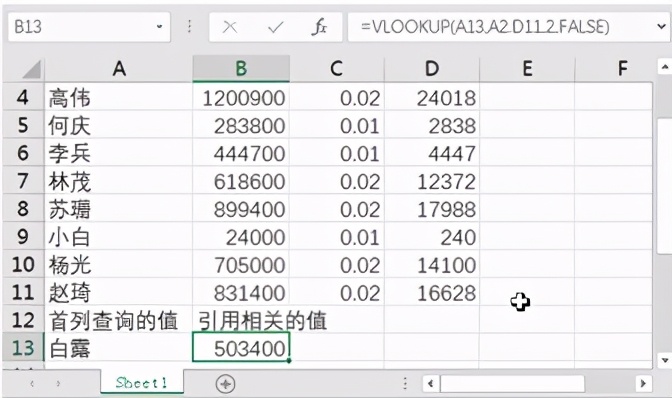Select cell with value 831400
672x398 pixels.
[241, 292]
